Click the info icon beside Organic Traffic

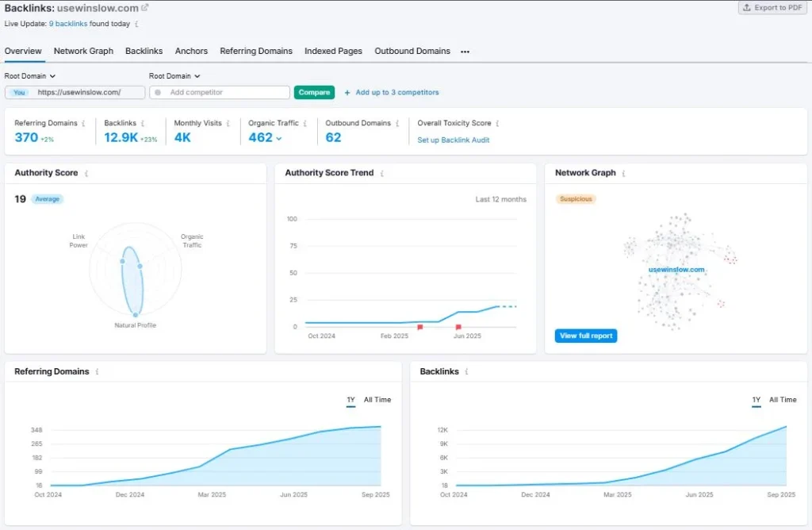305,123
